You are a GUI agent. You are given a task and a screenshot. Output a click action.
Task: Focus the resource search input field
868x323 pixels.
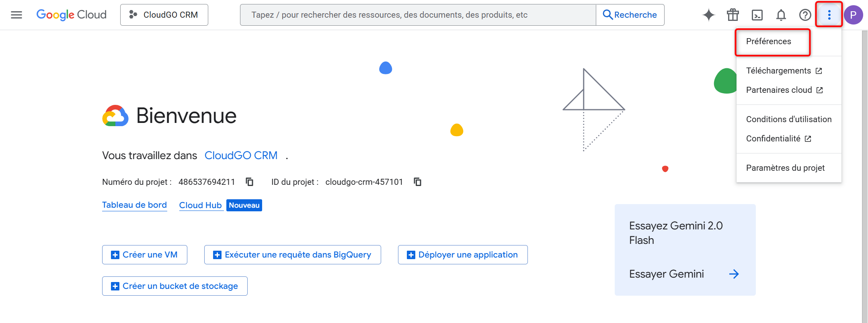pyautogui.click(x=418, y=15)
